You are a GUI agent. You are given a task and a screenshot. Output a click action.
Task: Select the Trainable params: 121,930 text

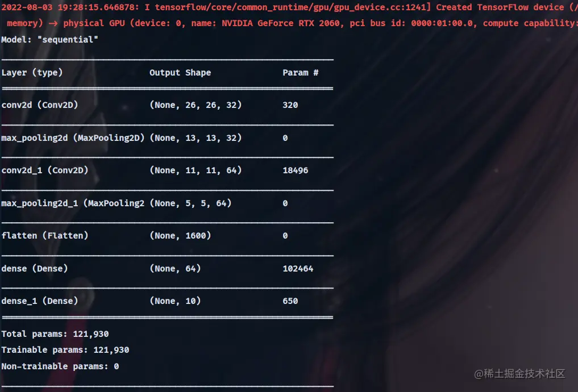[64, 350]
